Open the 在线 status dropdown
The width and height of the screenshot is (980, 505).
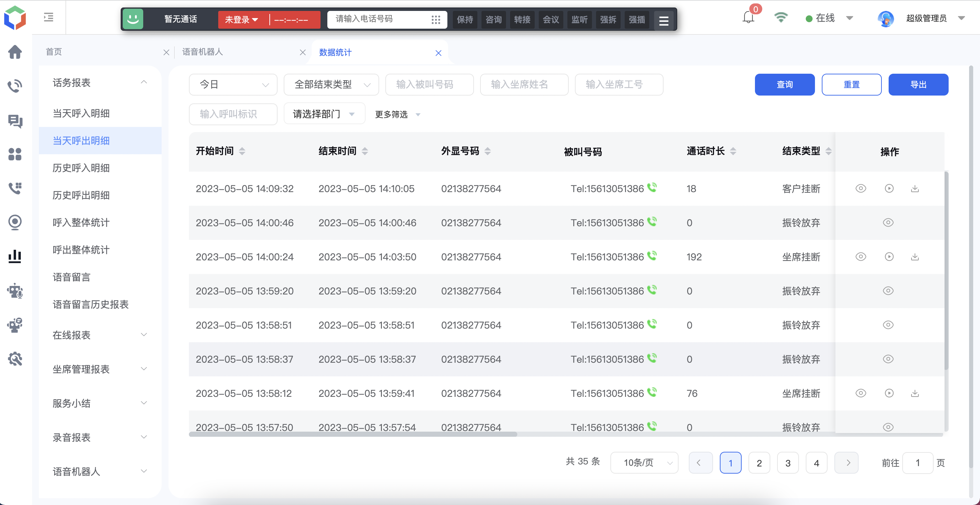pos(829,18)
